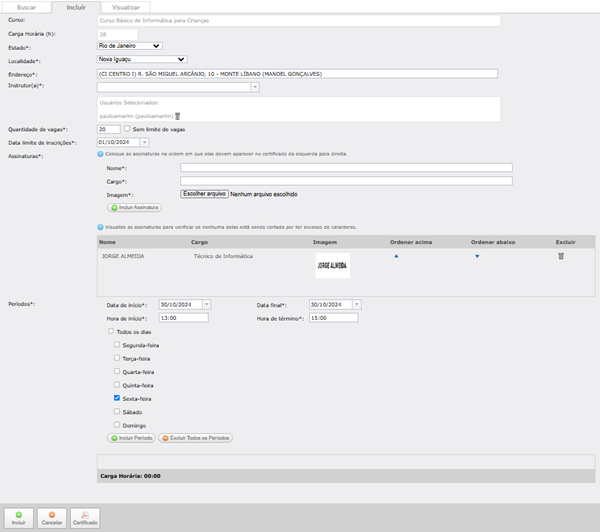Check the Todos os dias option
The height and width of the screenshot is (532, 600).
coord(110,331)
